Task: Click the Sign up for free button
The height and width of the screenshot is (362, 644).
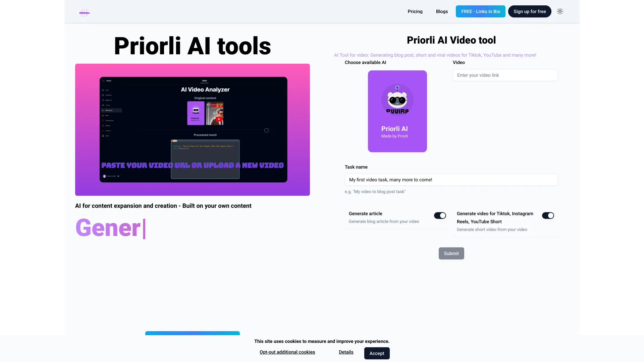Action: pos(529,11)
